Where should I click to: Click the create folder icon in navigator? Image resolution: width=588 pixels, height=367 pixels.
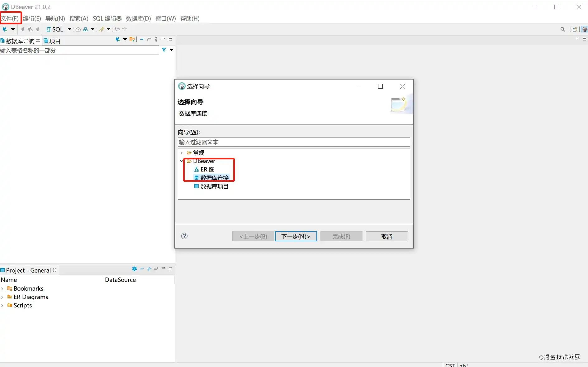(x=132, y=40)
